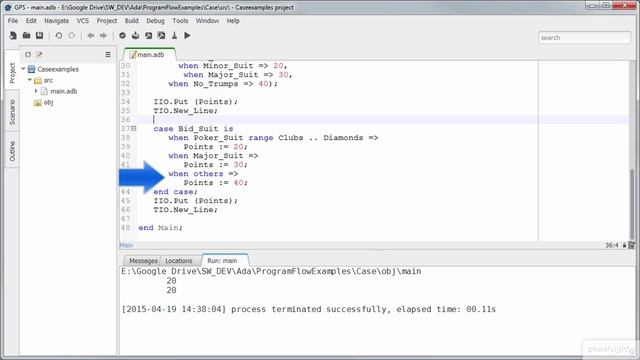Screen dimensions: 640x360
Task: Collapse the Caseexamples project node
Action: pyautogui.click(x=23, y=69)
